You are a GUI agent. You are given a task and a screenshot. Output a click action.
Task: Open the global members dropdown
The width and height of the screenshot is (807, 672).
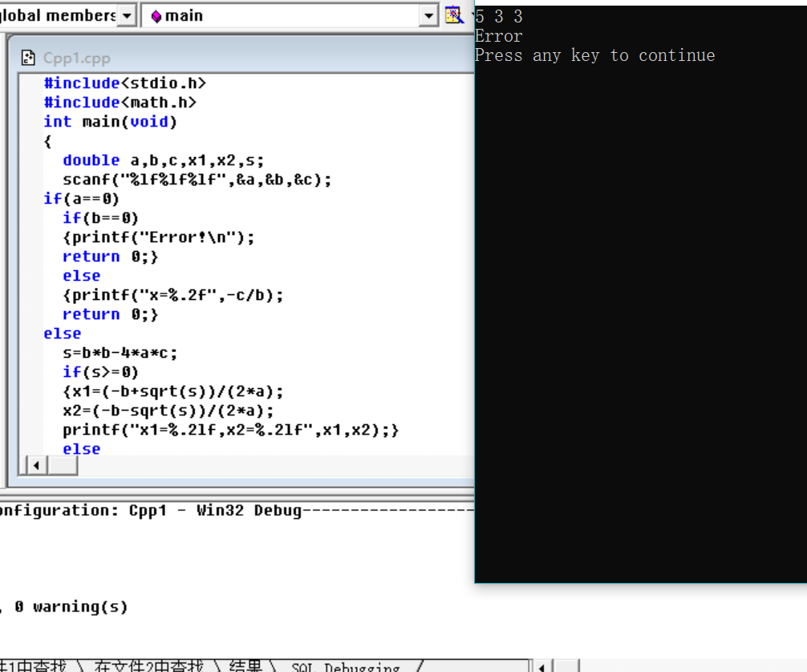pyautogui.click(x=127, y=15)
